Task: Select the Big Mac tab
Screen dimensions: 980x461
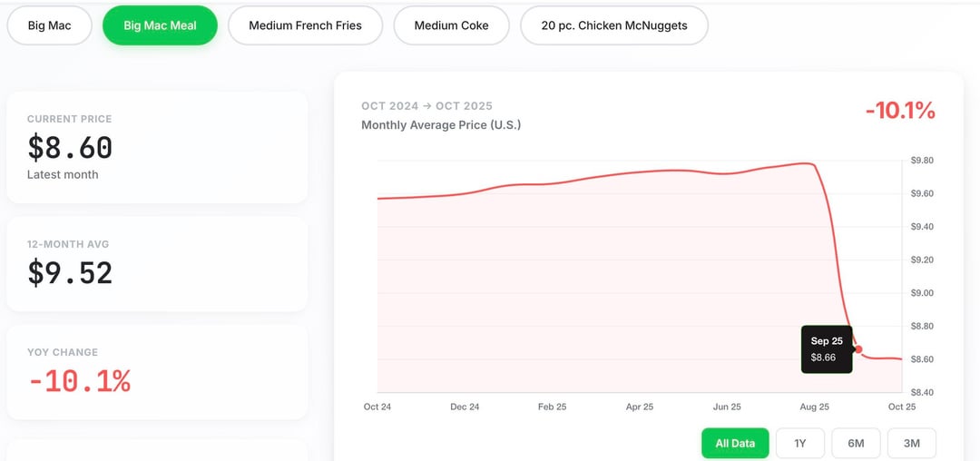Action: click(50, 25)
